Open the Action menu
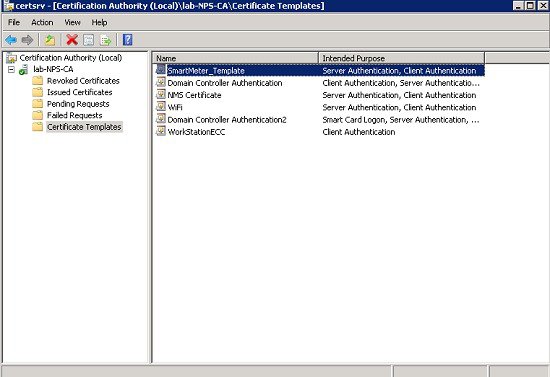The image size is (550, 377). (x=42, y=22)
